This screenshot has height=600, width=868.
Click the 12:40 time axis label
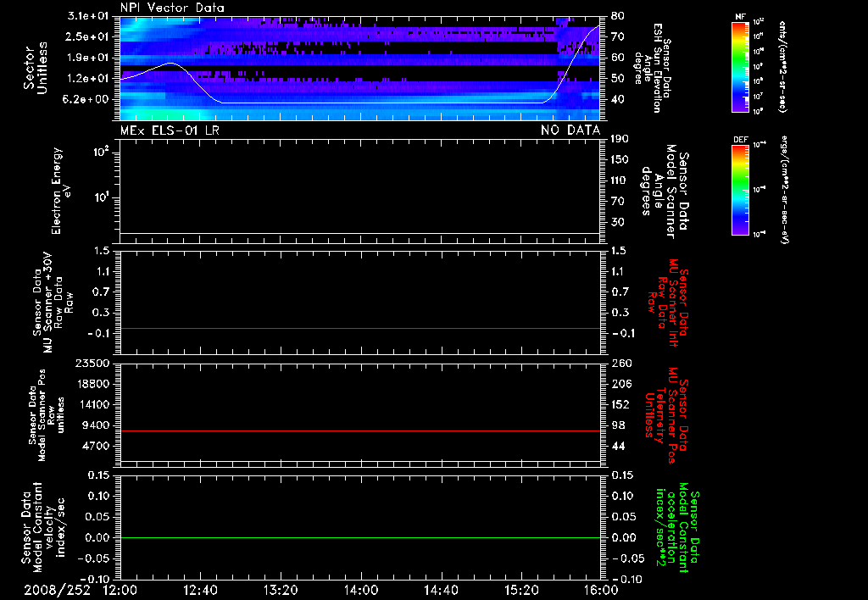click(x=200, y=590)
